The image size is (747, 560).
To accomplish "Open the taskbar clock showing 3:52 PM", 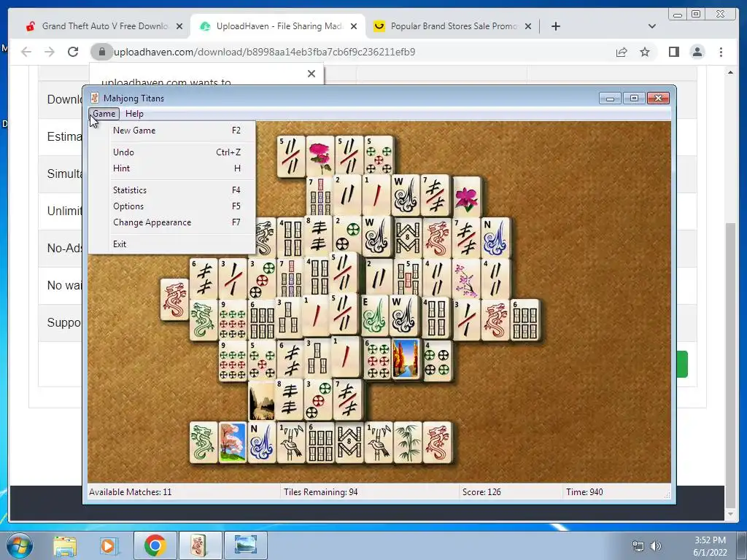I will [710, 546].
